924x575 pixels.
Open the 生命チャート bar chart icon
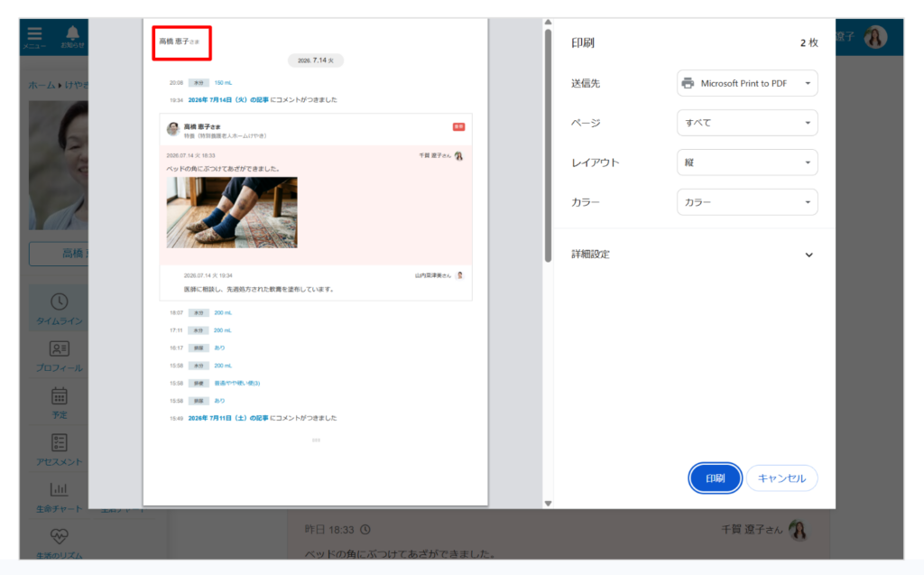coord(59,489)
